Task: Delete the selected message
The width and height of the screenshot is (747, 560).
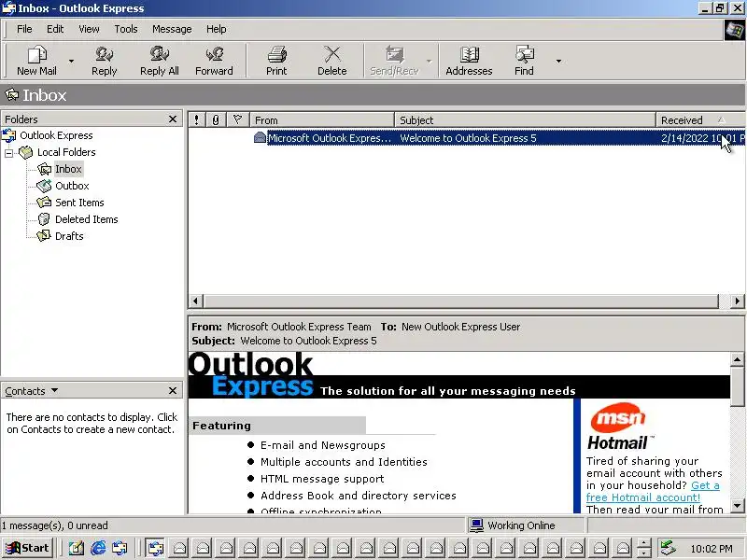Action: [x=332, y=61]
